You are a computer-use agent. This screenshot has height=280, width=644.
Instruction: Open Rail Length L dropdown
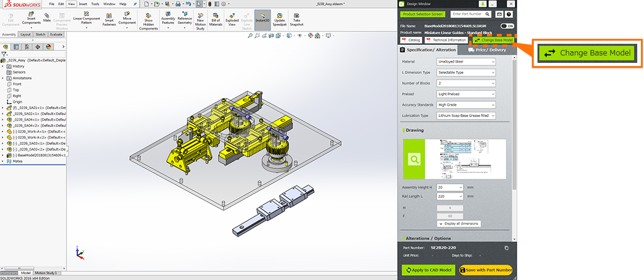pos(449,197)
